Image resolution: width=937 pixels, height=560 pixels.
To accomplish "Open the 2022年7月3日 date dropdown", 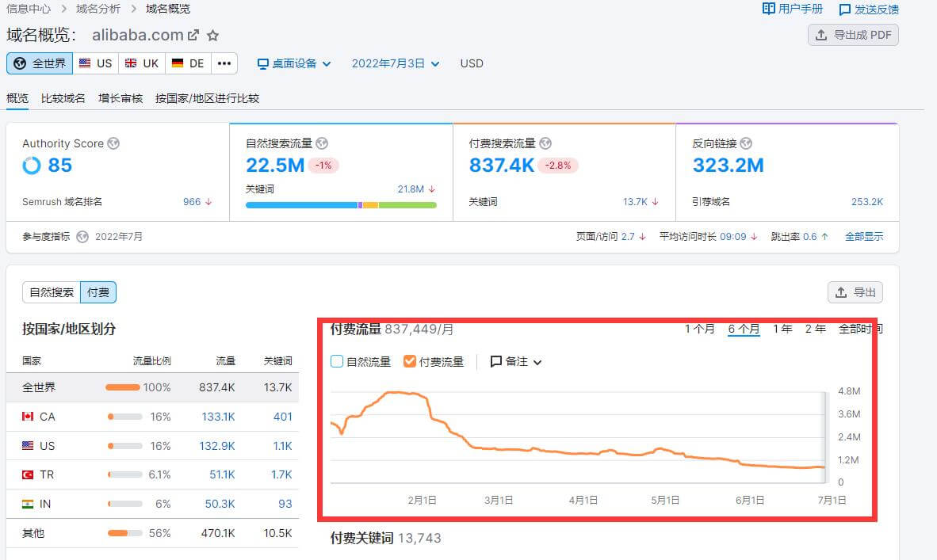I will point(396,63).
